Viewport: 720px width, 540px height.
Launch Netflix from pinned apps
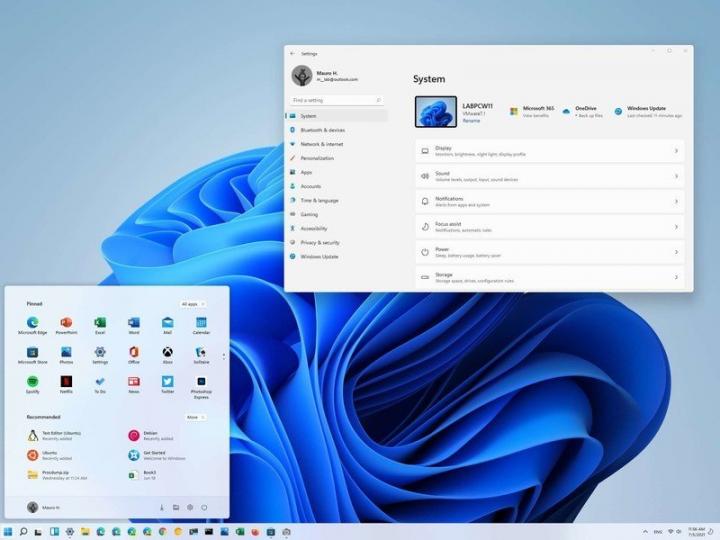coord(66,382)
